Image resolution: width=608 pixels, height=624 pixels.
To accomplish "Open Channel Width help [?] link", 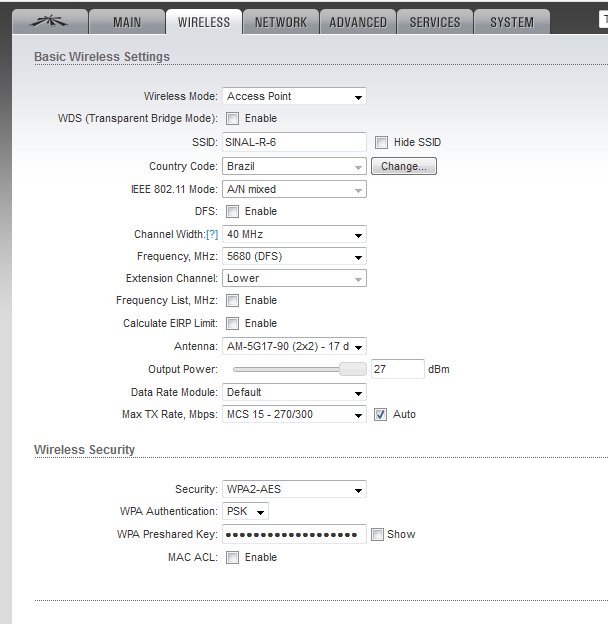I will click(x=212, y=234).
